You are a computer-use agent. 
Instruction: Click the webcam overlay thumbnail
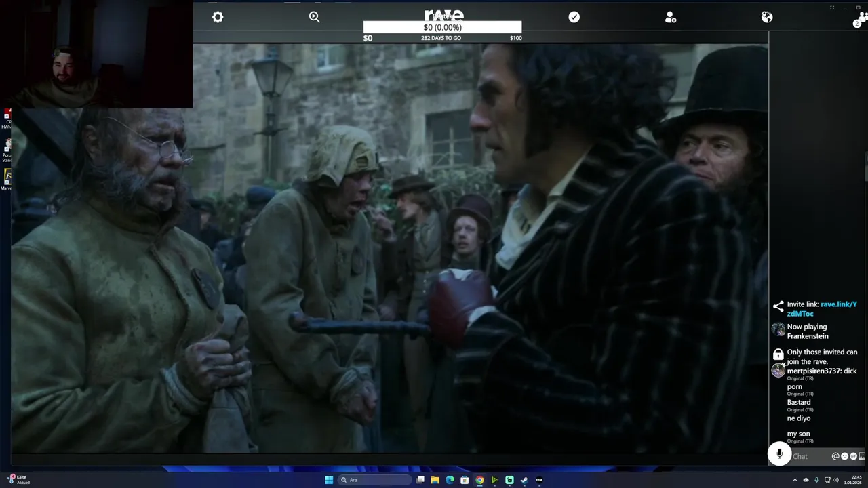click(x=96, y=54)
